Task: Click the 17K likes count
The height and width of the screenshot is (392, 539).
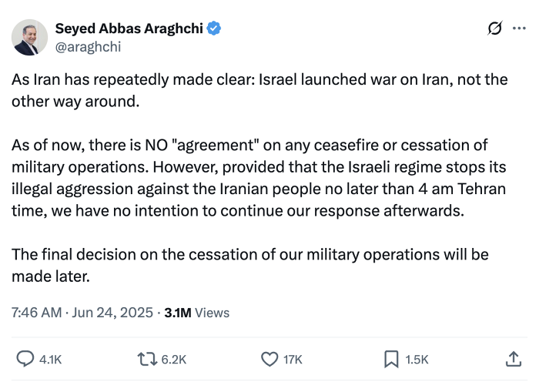Action: click(293, 360)
